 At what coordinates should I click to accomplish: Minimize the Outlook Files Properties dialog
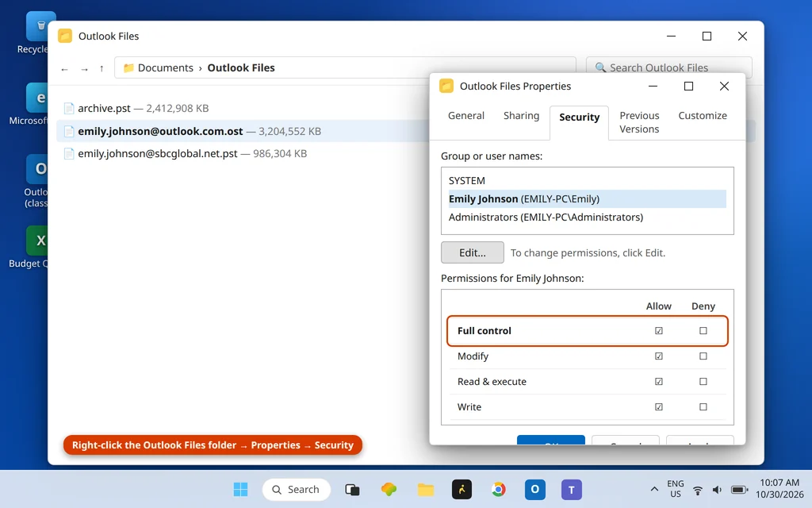653,86
